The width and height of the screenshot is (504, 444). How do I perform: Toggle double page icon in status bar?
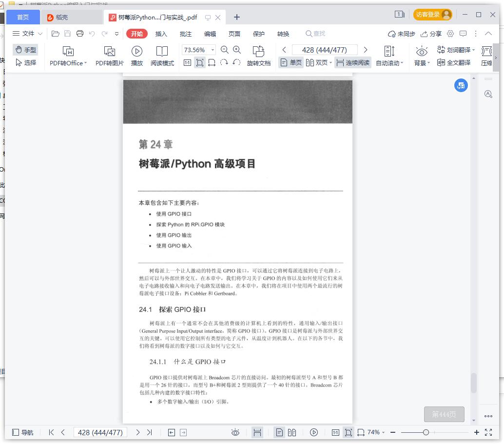pyautogui.click(x=292, y=432)
